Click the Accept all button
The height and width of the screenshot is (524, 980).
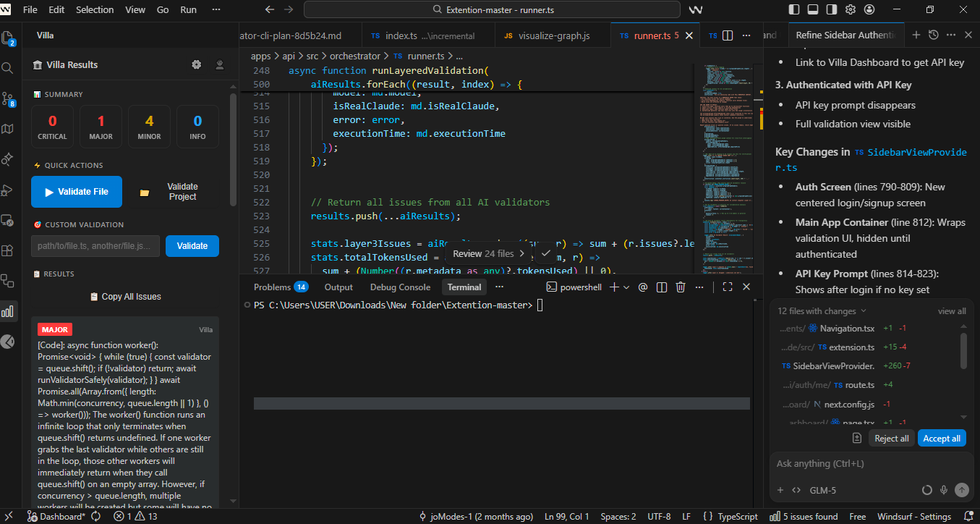click(x=941, y=438)
